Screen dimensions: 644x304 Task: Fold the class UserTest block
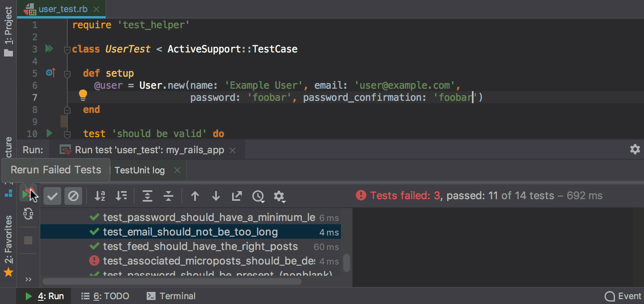[67, 50]
